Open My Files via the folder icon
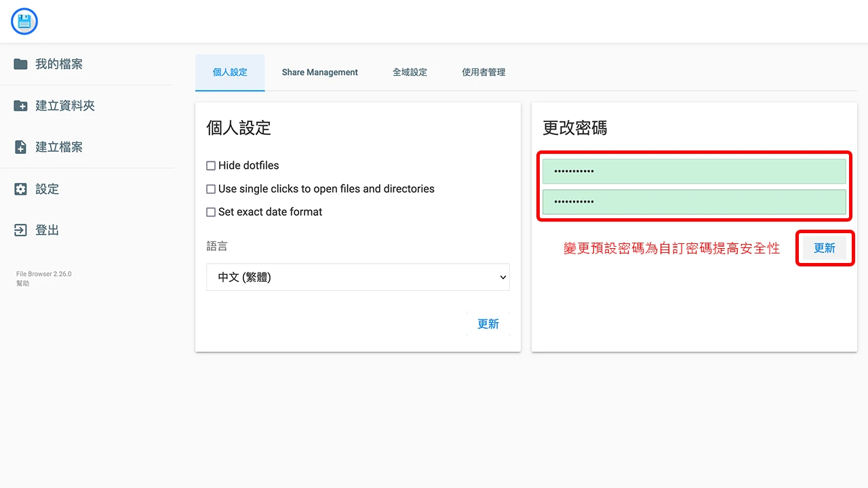The image size is (868, 488). tap(20, 63)
